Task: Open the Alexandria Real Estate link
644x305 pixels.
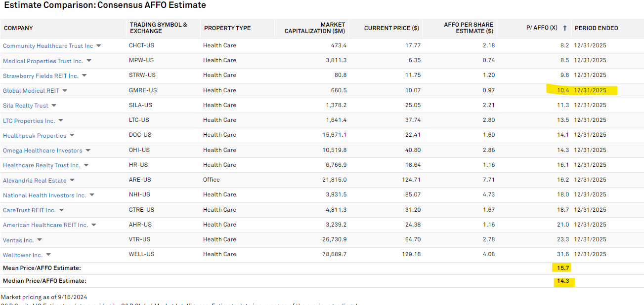Action: [x=35, y=181]
